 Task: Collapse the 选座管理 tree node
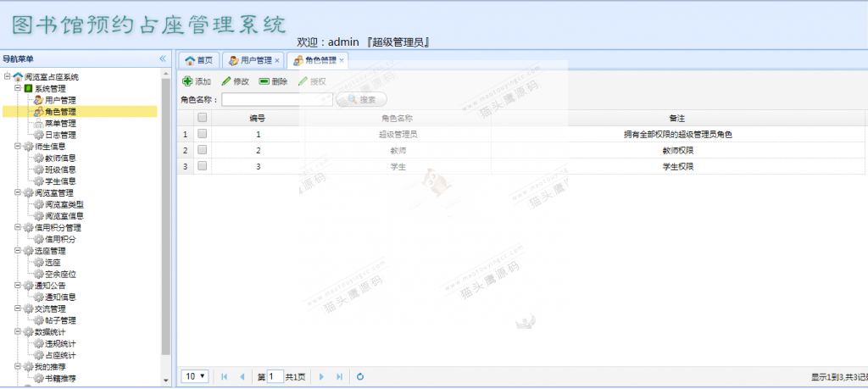click(x=18, y=251)
